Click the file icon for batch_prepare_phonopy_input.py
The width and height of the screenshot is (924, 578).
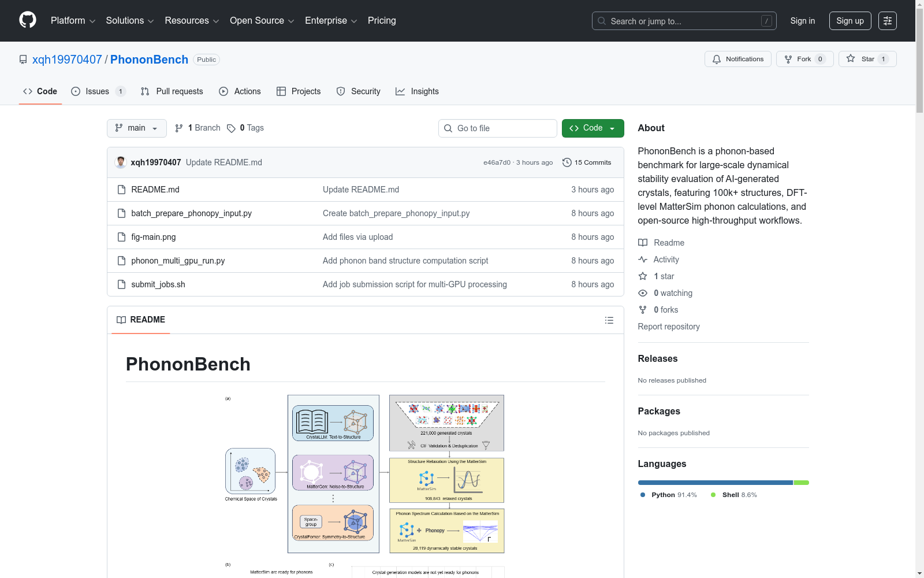pyautogui.click(x=121, y=213)
